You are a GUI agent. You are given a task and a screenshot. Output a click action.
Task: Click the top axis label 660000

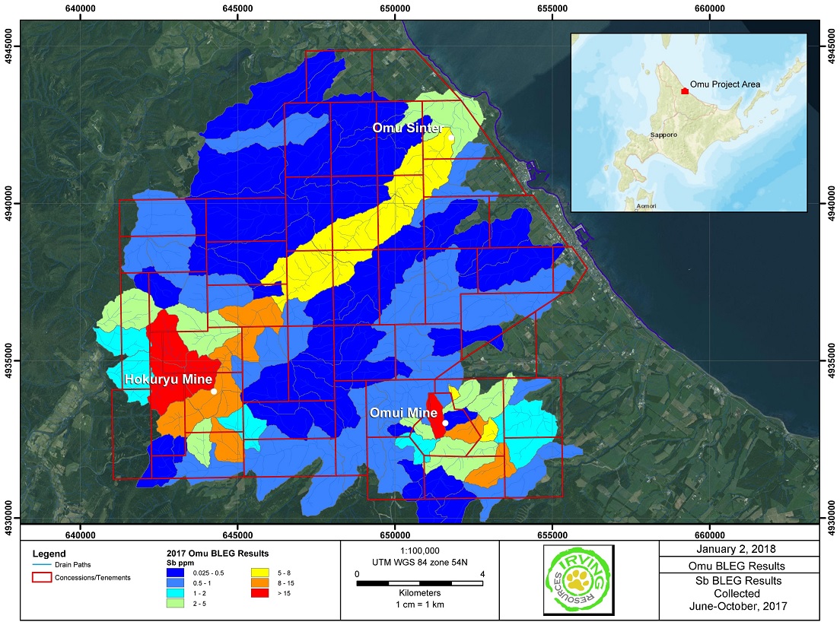tap(709, 8)
